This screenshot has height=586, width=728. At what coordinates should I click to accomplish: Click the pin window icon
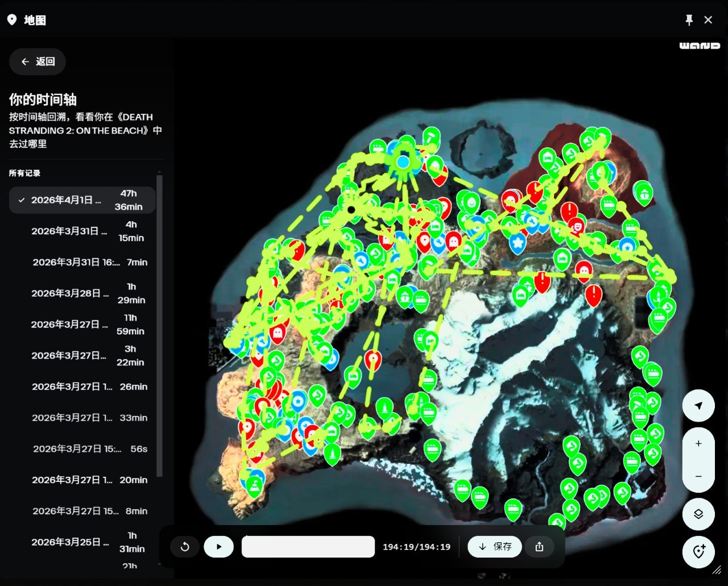tap(689, 20)
